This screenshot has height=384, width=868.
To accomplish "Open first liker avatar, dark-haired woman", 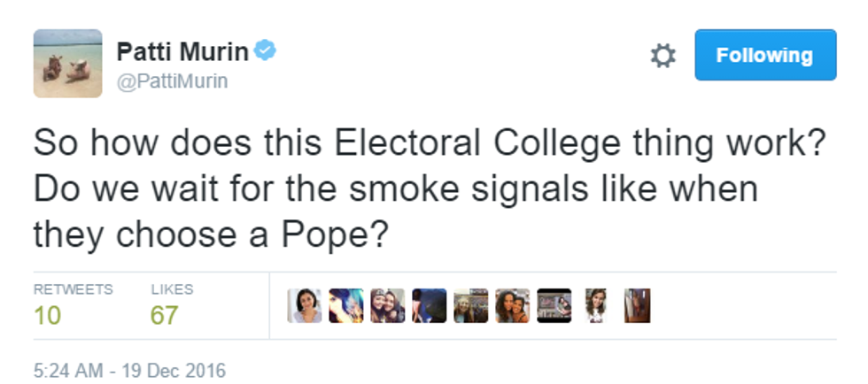I will point(305,305).
